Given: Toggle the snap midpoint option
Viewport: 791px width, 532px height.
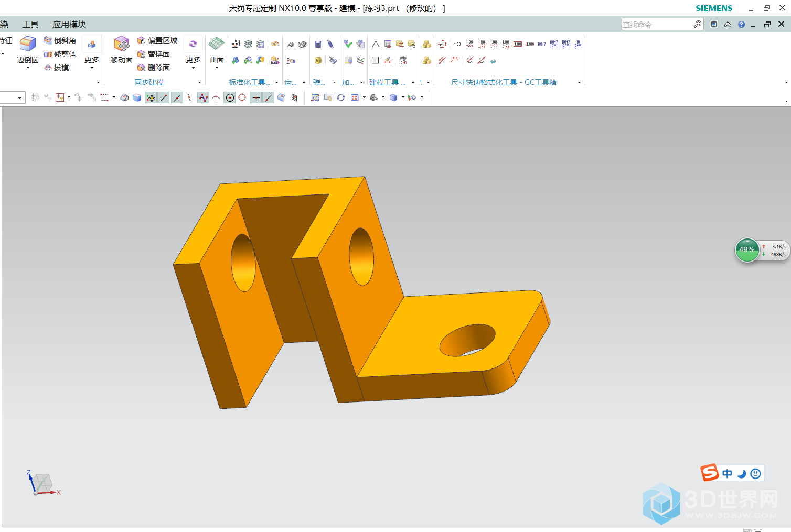Looking at the screenshot, I should click(x=177, y=97).
